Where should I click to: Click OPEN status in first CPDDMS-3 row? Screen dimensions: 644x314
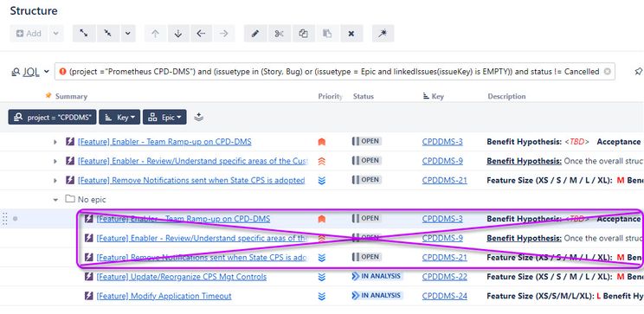366,141
